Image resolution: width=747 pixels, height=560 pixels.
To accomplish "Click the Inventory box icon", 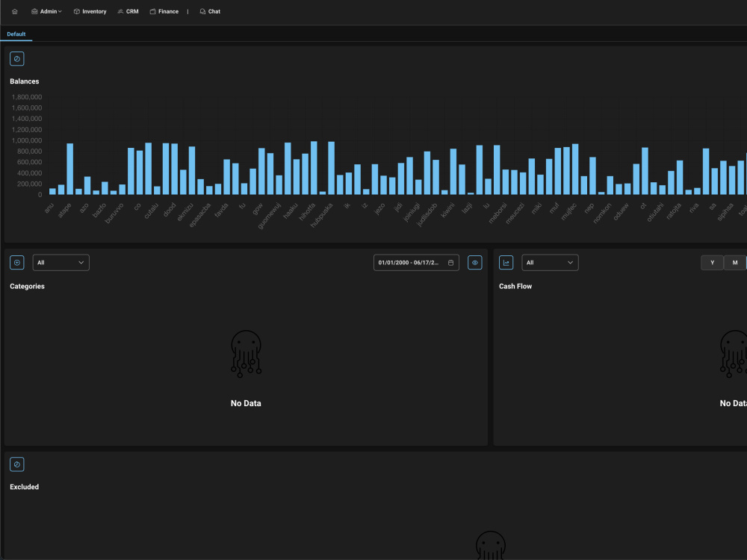I will click(77, 11).
